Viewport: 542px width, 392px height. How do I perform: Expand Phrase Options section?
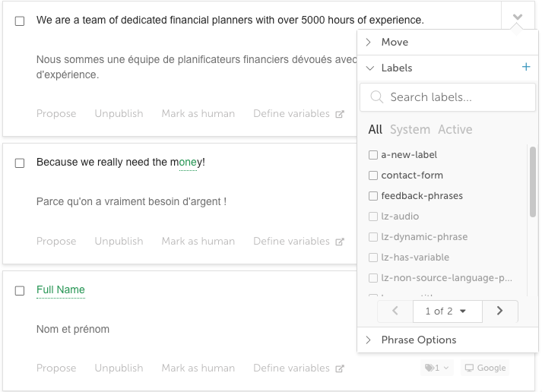pyautogui.click(x=448, y=340)
